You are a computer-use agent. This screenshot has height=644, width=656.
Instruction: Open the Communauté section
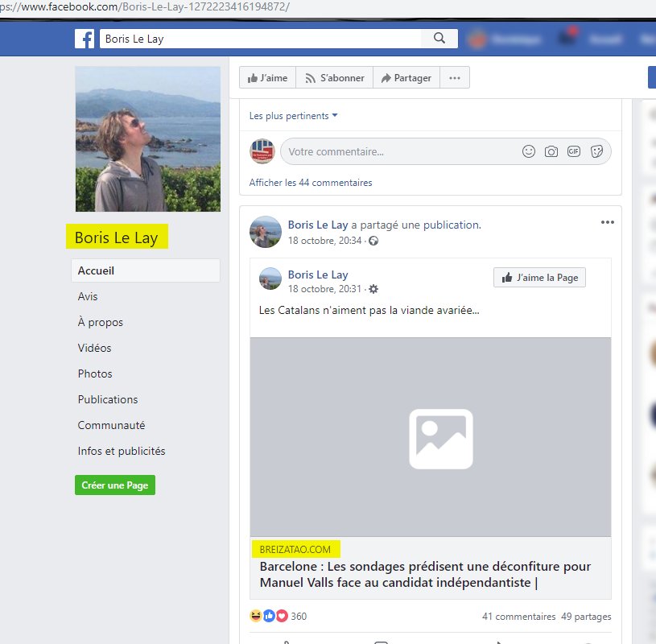click(x=111, y=425)
